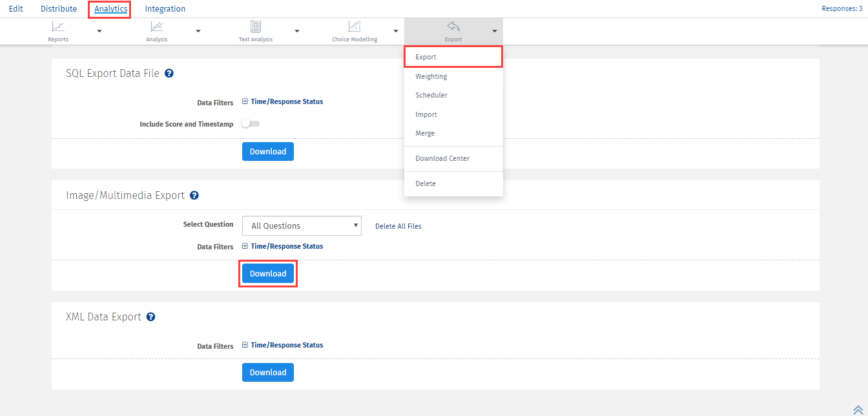
Task: Click the Export arrow icon in toolbar
Action: pyautogui.click(x=453, y=27)
